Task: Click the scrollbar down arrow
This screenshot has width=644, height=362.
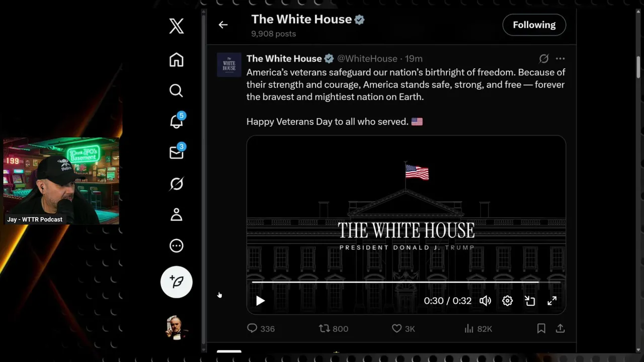Action: point(639,349)
